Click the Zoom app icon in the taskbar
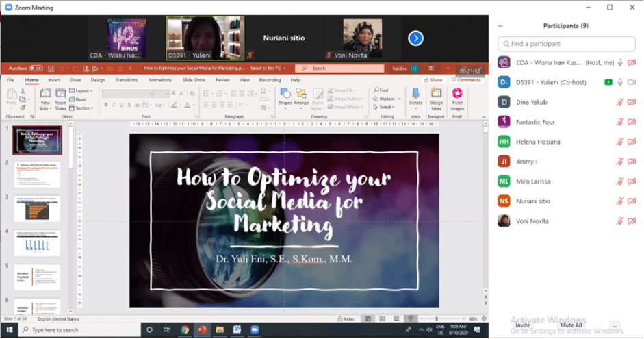Image resolution: width=644 pixels, height=339 pixels. tap(255, 330)
